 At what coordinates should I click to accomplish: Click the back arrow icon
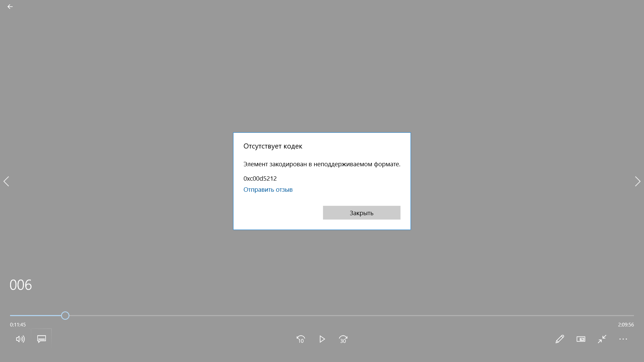click(x=10, y=7)
